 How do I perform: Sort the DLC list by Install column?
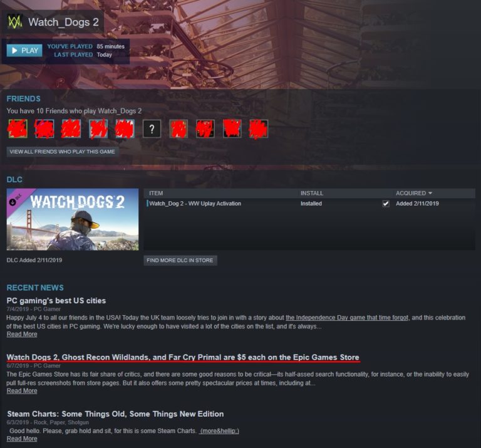point(312,194)
